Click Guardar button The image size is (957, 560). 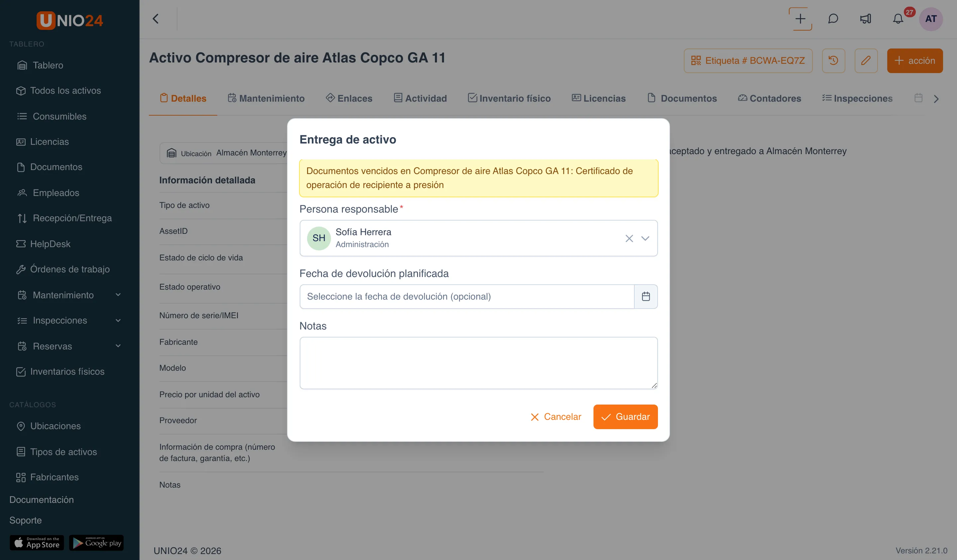coord(625,417)
